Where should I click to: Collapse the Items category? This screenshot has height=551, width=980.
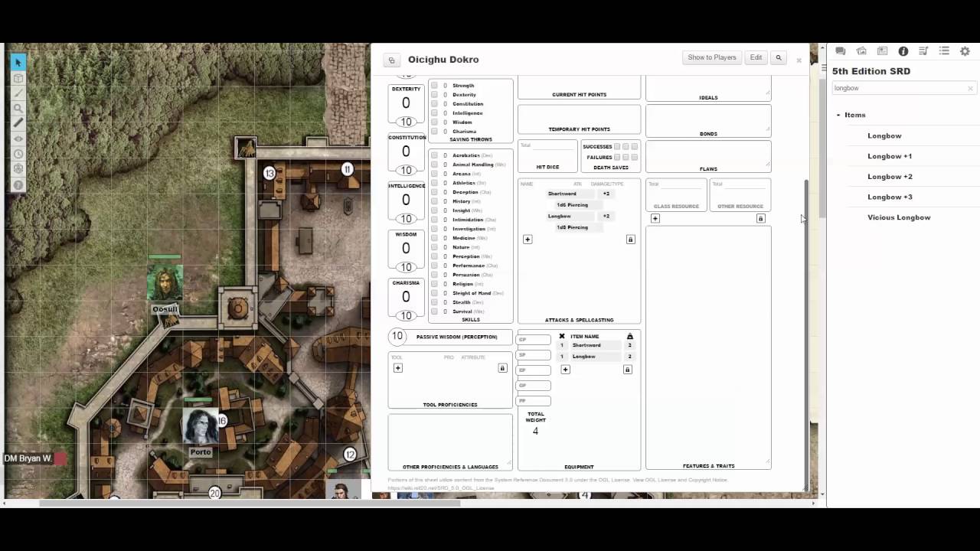pyautogui.click(x=838, y=115)
